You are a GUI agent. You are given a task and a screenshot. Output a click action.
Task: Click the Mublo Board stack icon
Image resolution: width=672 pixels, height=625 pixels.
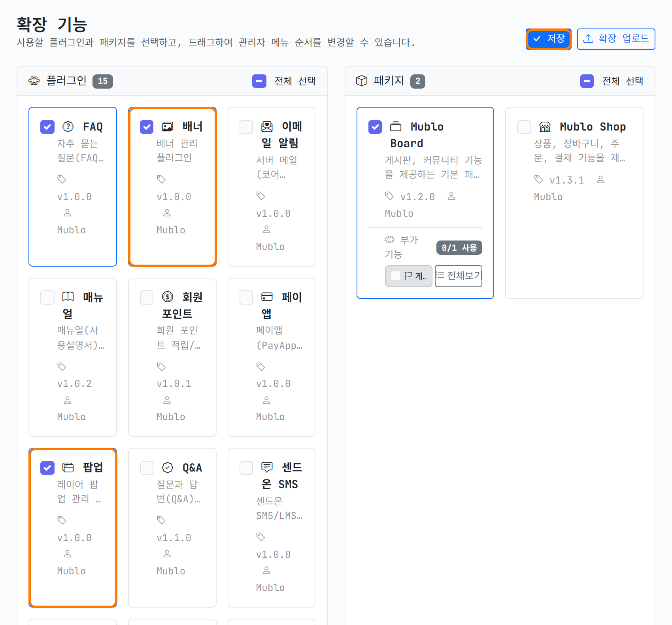[396, 127]
